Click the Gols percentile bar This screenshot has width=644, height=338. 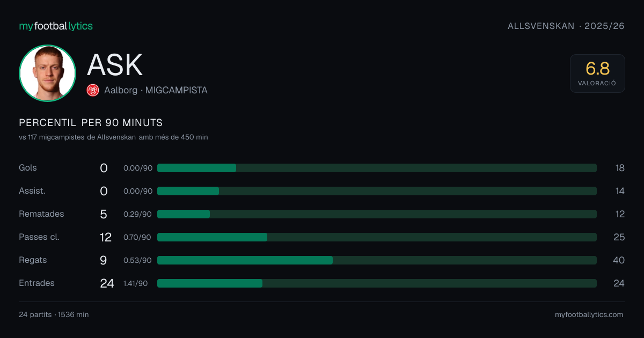point(377,168)
